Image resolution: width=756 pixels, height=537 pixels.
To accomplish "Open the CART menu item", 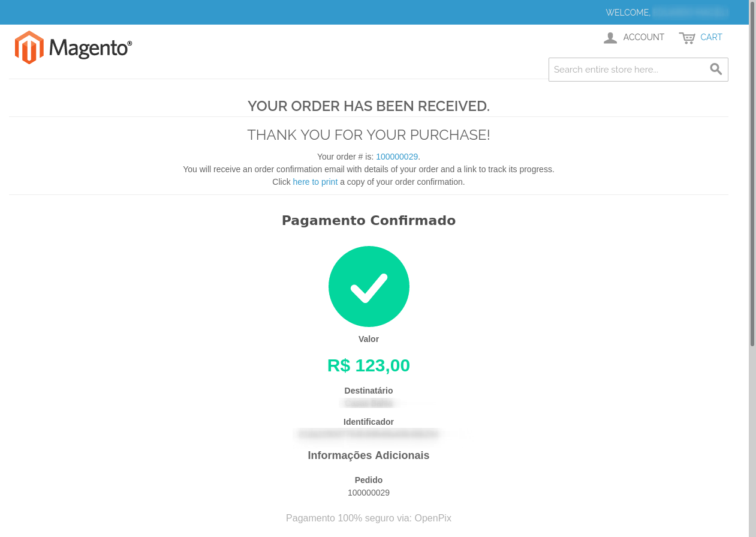I will (x=711, y=37).
